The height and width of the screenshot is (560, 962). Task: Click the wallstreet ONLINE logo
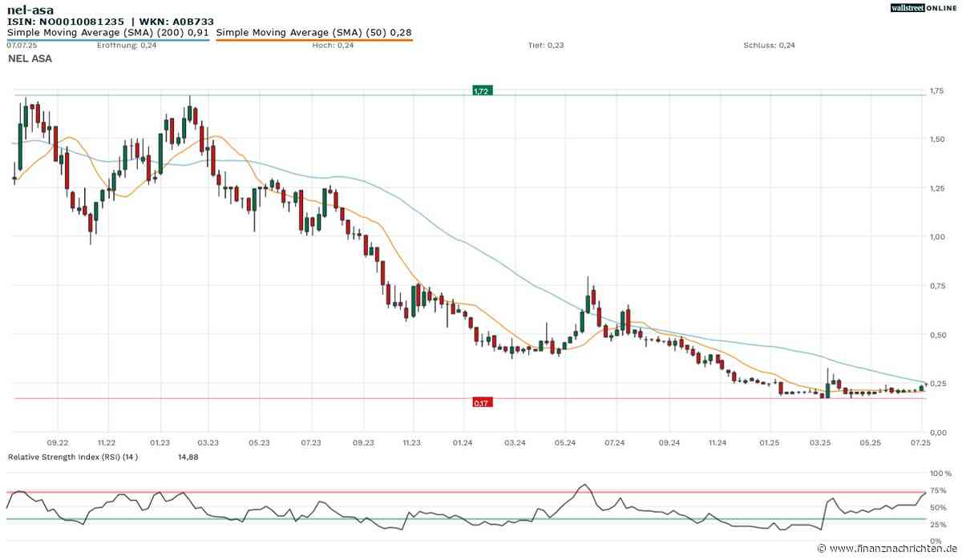tap(924, 7)
